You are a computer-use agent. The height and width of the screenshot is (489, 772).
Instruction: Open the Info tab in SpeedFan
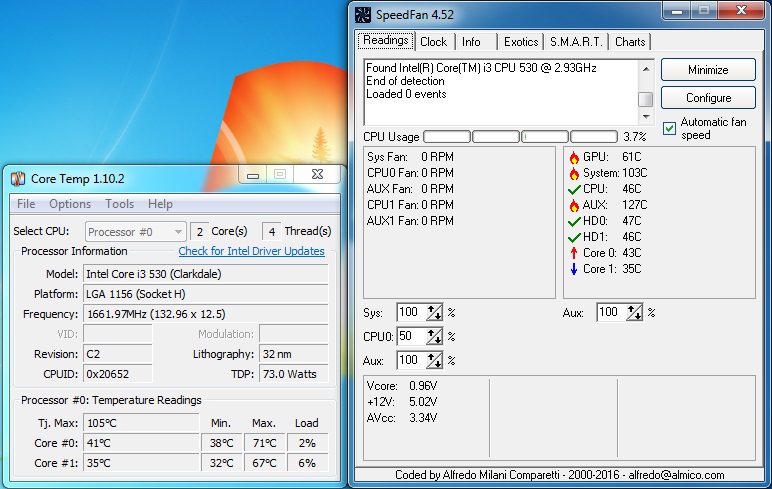point(471,42)
